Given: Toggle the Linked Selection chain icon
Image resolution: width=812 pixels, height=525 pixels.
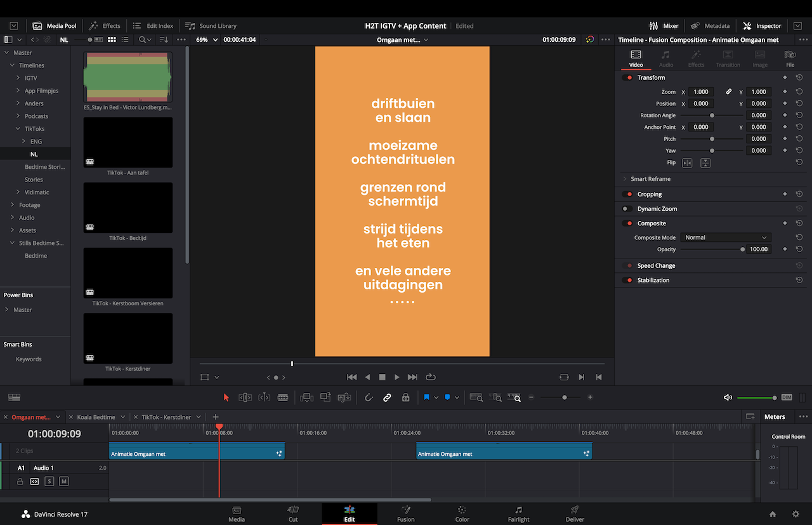Looking at the screenshot, I should (x=387, y=397).
